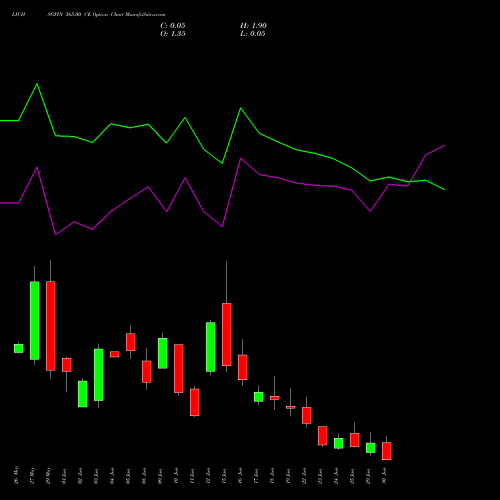
Task: Click the '10 Jun' date axis label
Action: point(177,476)
